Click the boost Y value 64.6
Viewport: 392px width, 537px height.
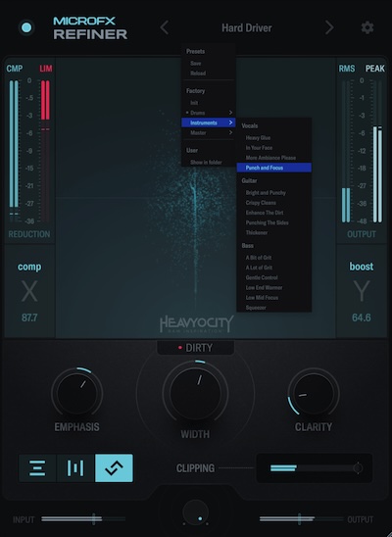[x=362, y=317]
